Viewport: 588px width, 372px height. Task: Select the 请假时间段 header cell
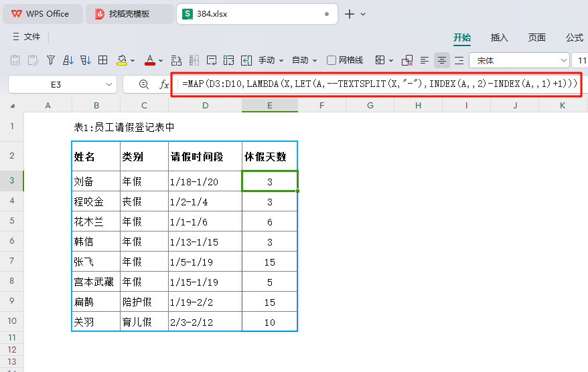[205, 156]
